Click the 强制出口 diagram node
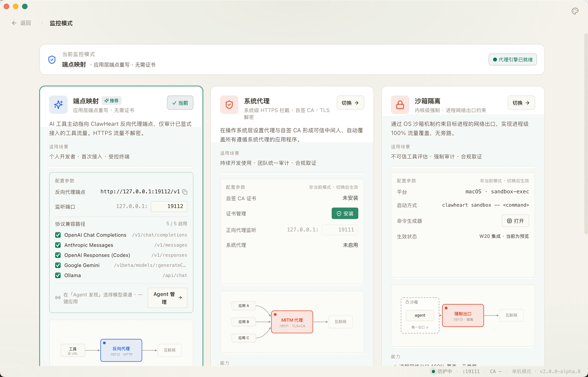Image resolution: width=588 pixels, height=377 pixels. tap(463, 315)
